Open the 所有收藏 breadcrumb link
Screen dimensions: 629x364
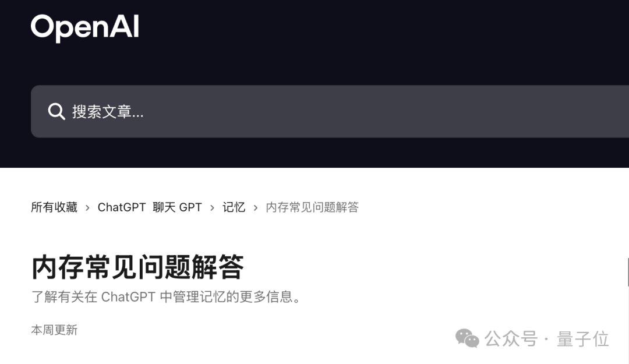[54, 207]
